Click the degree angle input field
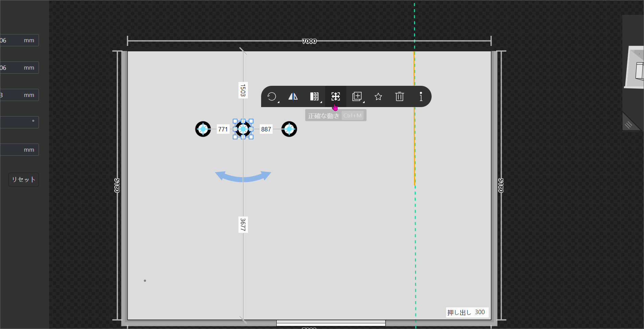The height and width of the screenshot is (329, 644). (x=19, y=122)
